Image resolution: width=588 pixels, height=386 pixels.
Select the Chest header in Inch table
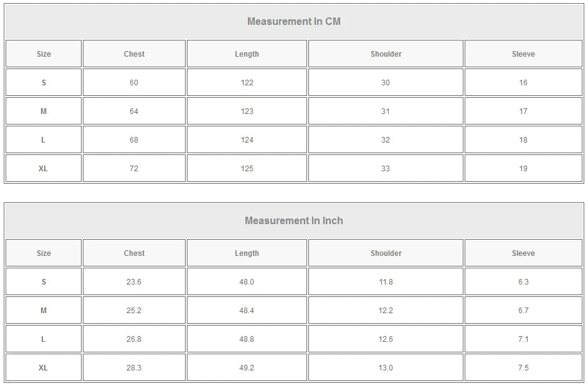click(x=133, y=253)
